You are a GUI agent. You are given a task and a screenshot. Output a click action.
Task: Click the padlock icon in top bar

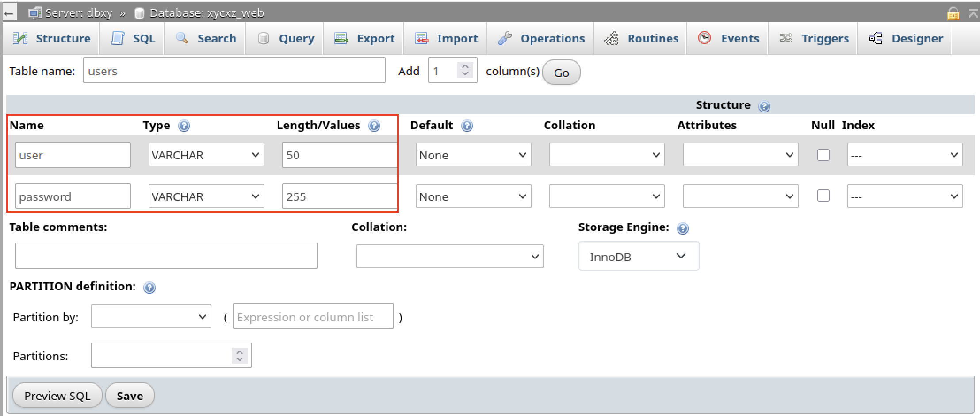pyautogui.click(x=953, y=13)
